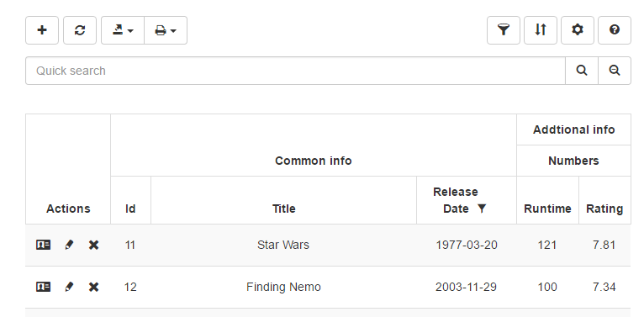Sort by the Rating column header
Screen dimensions: 644x317
(x=604, y=209)
